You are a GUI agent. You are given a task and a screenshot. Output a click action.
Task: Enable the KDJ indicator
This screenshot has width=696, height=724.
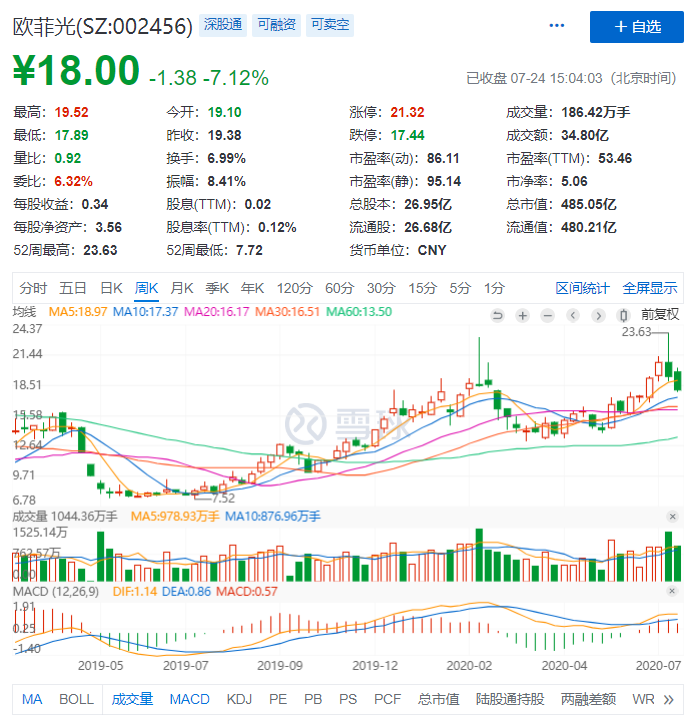239,699
